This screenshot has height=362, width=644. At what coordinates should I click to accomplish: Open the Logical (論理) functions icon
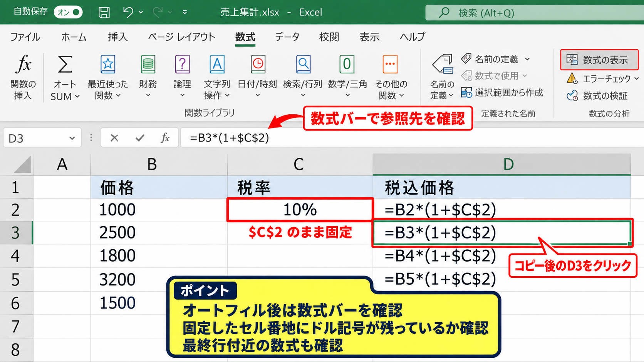click(182, 64)
